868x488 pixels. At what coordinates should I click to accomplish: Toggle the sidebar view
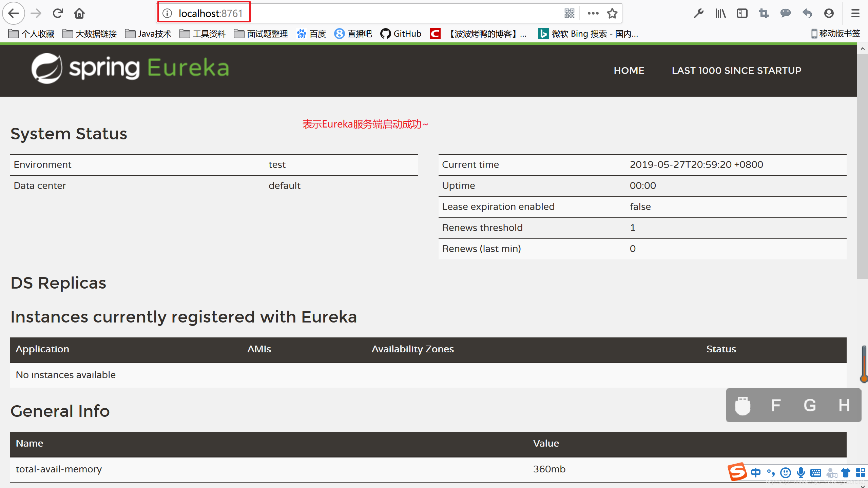[742, 13]
